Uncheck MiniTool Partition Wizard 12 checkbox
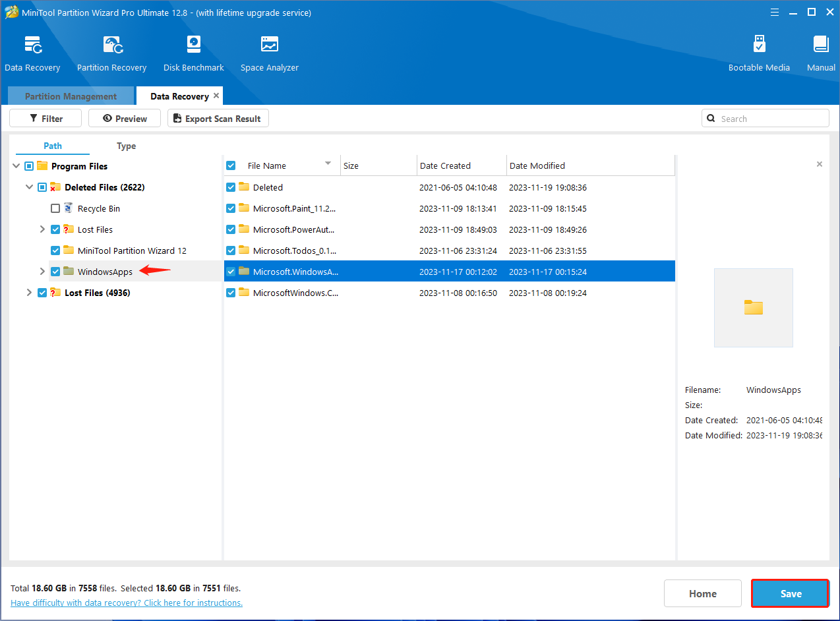The height and width of the screenshot is (621, 840). point(55,251)
